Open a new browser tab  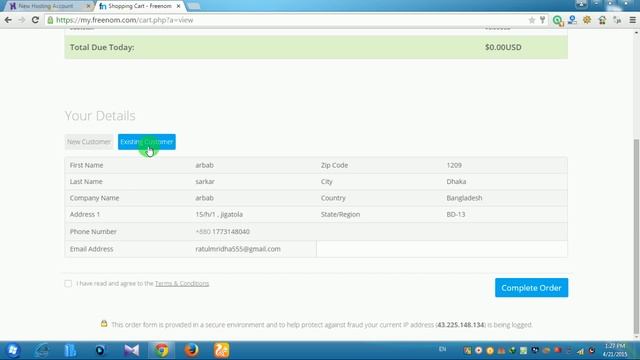click(194, 6)
